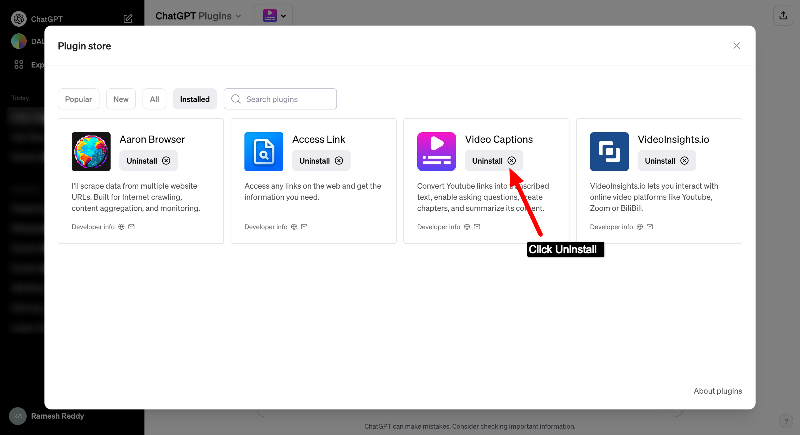Click the Access Link title text
Viewport: 800px width, 435px height.
(319, 140)
